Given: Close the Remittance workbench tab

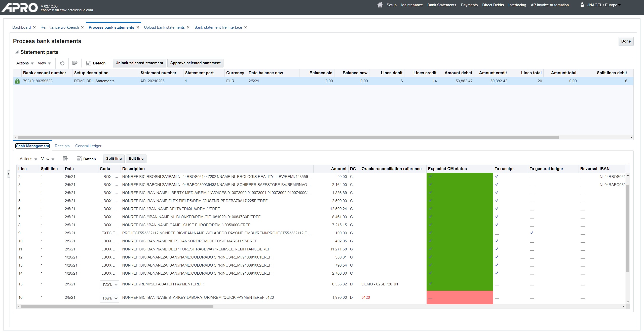Looking at the screenshot, I should click(x=82, y=27).
